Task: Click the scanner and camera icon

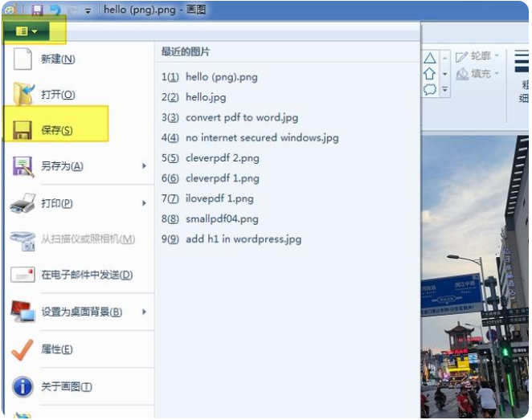Action: coord(23,241)
